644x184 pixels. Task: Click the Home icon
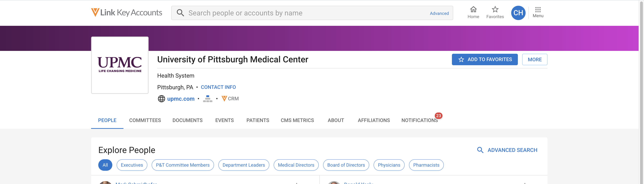pyautogui.click(x=473, y=9)
